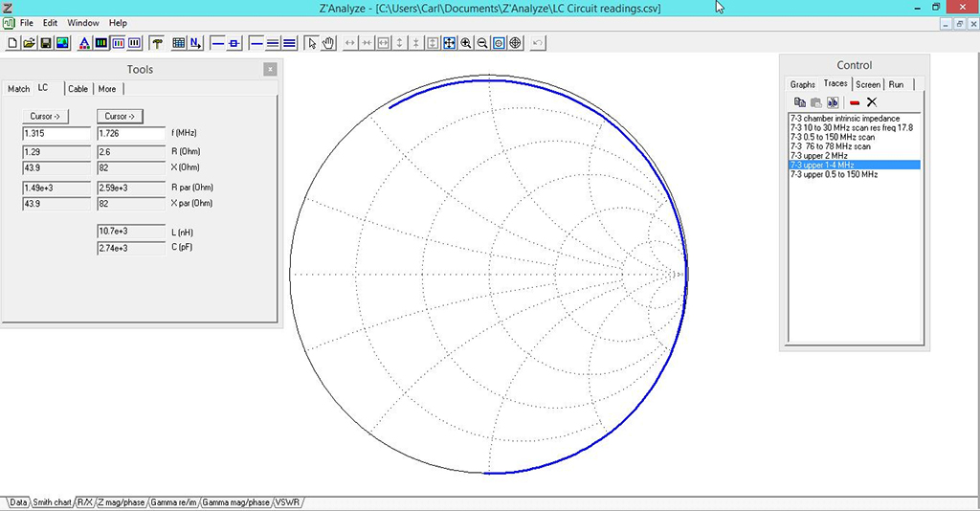Open the Screen tab in Control panel

pos(868,84)
